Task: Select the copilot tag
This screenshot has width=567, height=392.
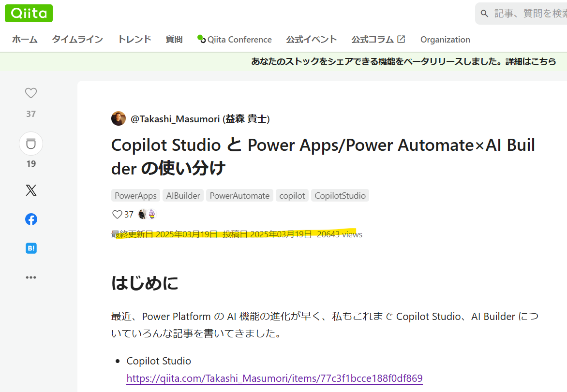Action: (x=292, y=195)
